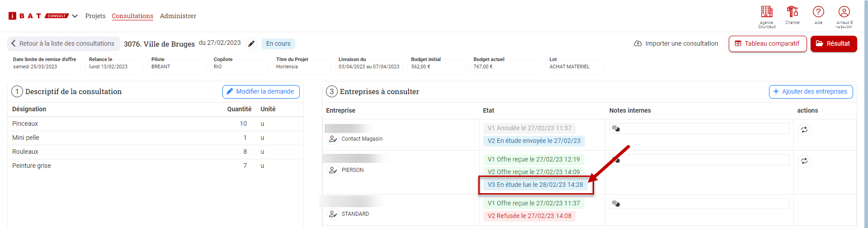Open the Résultat button
This screenshot has width=868, height=228.
[833, 44]
